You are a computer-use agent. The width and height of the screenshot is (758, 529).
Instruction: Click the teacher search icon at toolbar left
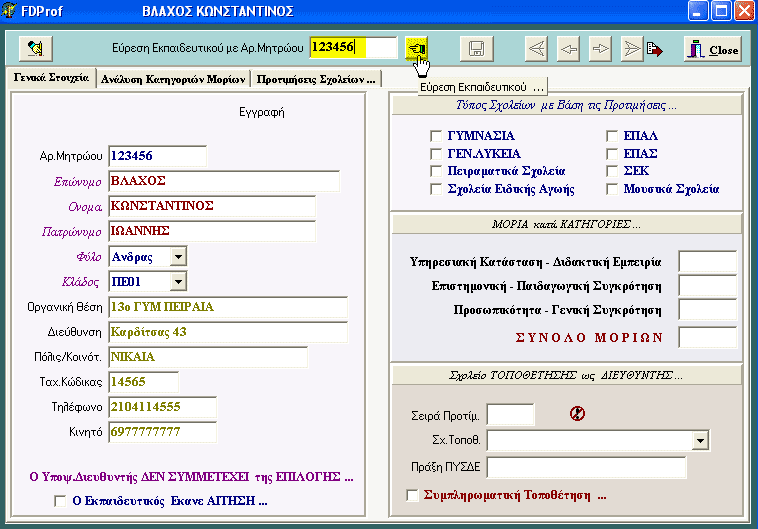36,48
